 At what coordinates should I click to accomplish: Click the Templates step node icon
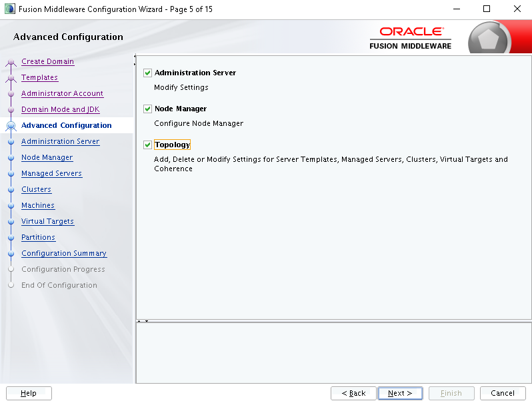11,78
